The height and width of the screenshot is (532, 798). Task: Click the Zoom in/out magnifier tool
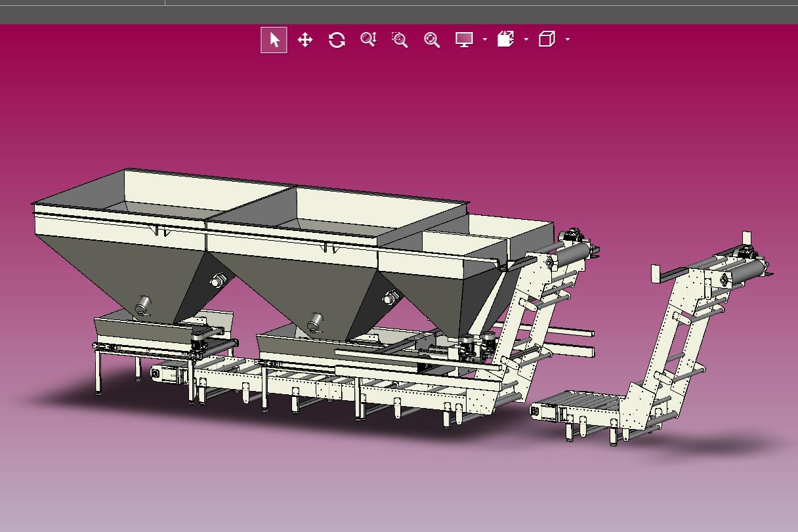pyautogui.click(x=368, y=40)
